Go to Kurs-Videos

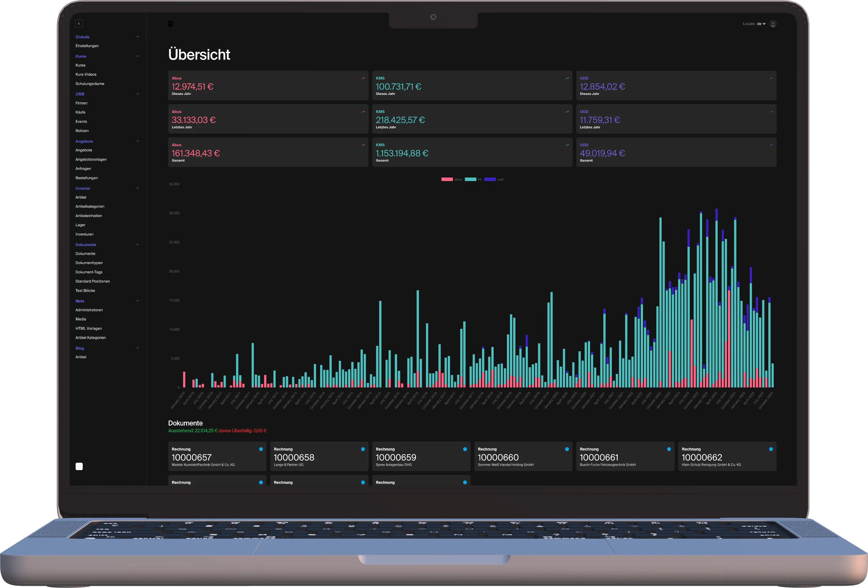(86, 74)
